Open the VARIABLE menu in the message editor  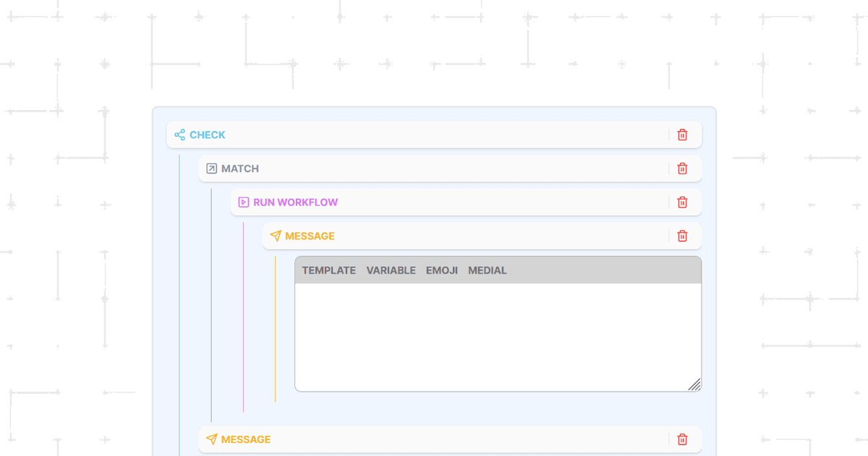click(391, 271)
